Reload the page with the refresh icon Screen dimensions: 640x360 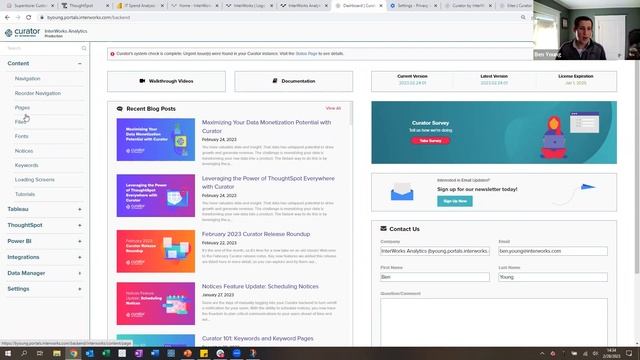coord(29,18)
